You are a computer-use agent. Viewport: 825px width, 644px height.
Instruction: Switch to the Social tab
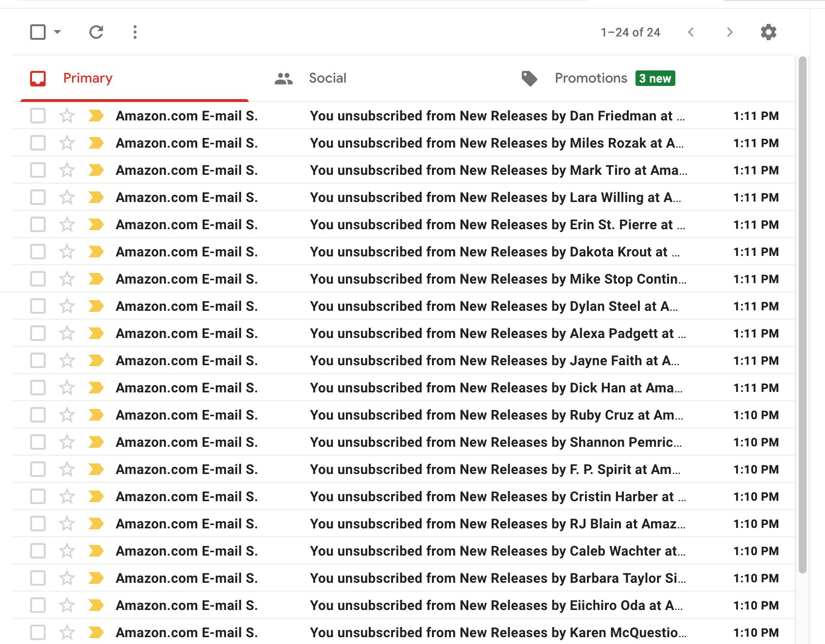pos(327,78)
